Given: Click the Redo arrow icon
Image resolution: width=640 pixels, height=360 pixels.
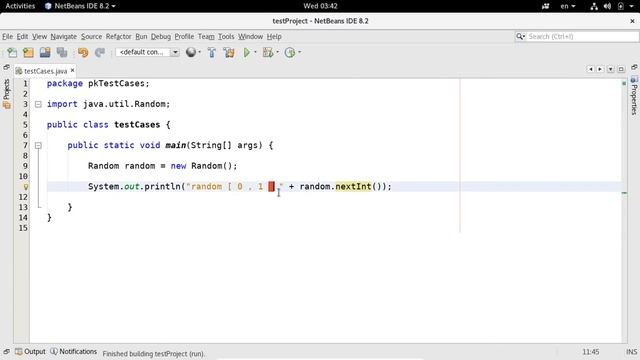Looking at the screenshot, I should click(x=100, y=52).
